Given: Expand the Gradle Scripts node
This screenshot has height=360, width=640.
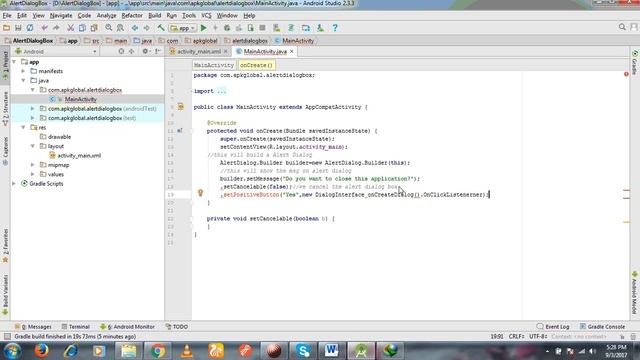Looking at the screenshot, I should point(15,184).
